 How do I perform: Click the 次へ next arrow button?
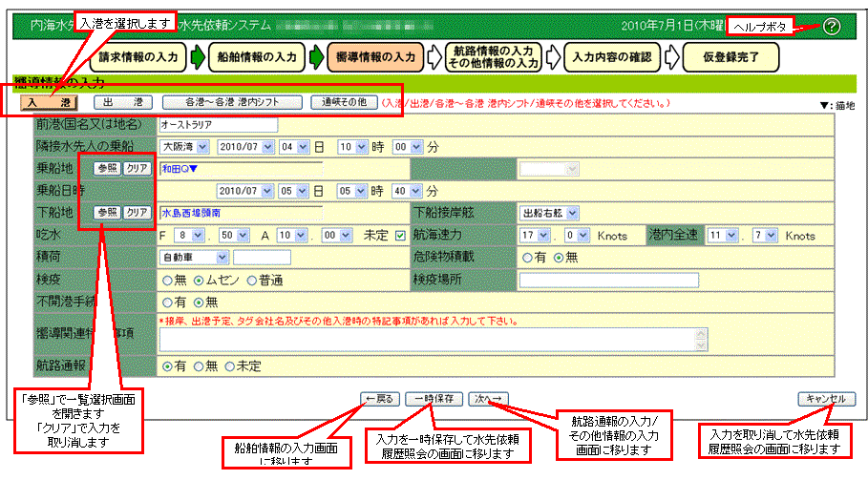490,399
